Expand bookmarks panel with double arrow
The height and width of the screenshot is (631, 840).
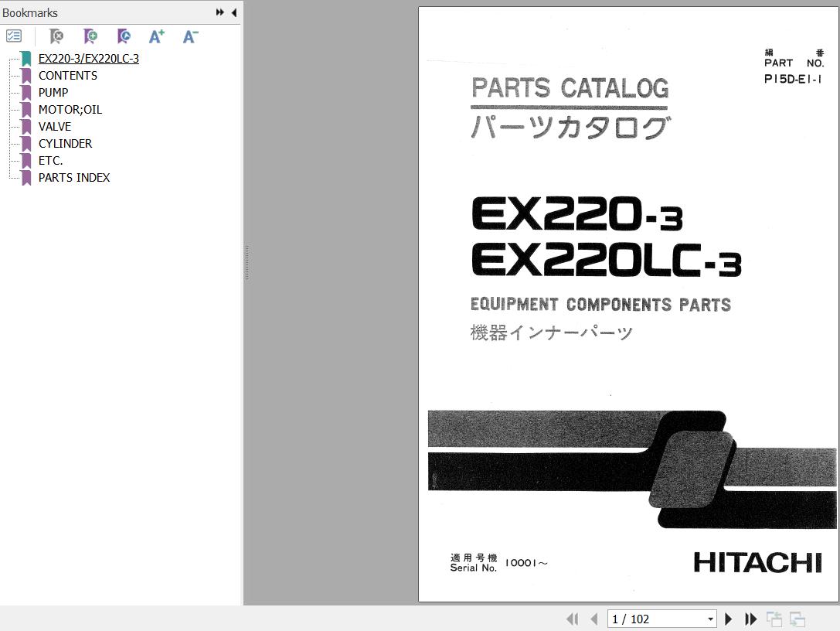click(219, 12)
